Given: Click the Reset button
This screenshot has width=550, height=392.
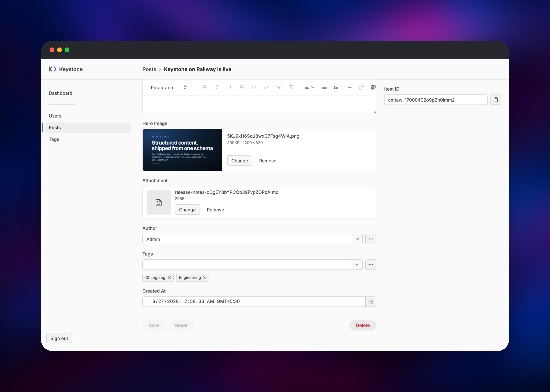Looking at the screenshot, I should click(181, 325).
